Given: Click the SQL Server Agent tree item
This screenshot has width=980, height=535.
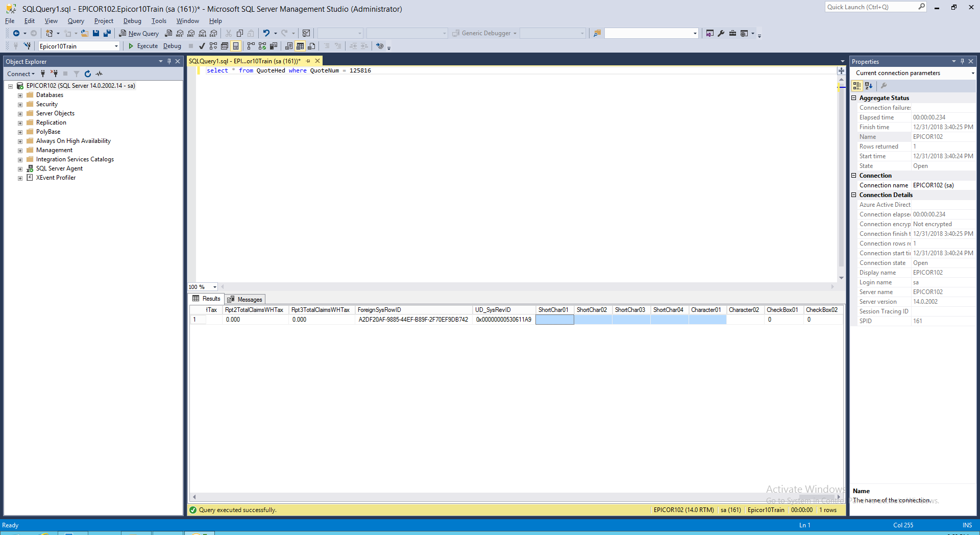Looking at the screenshot, I should click(59, 168).
